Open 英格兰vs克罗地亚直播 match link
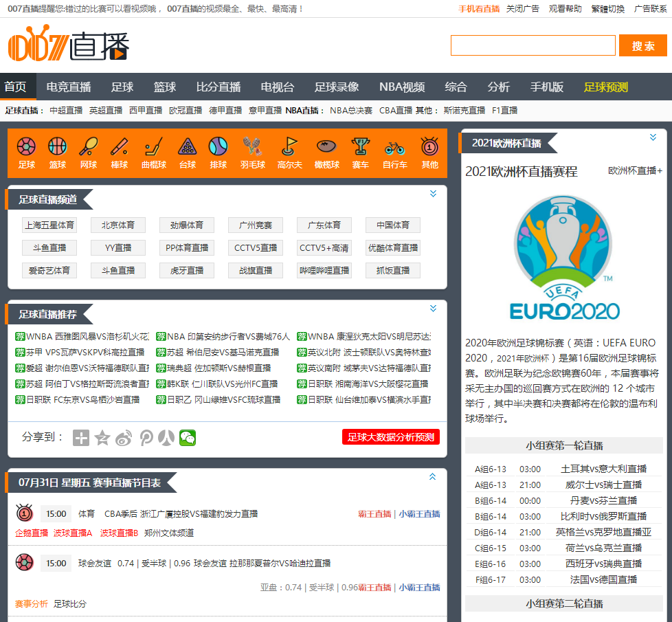 coord(603,533)
